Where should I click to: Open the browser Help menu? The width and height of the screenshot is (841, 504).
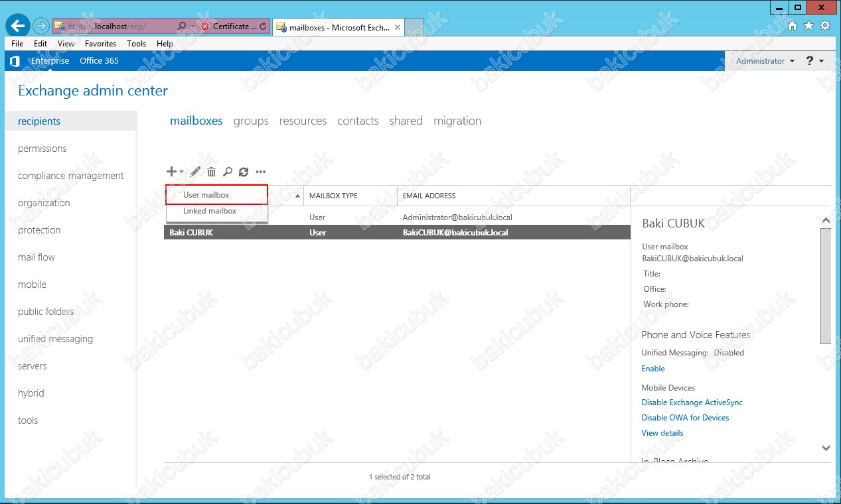[x=165, y=44]
